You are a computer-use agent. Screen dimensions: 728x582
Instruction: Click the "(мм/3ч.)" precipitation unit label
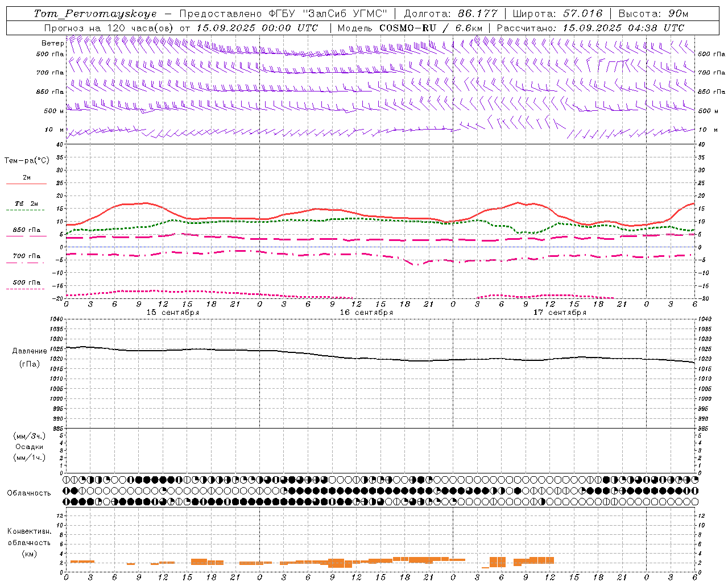click(30, 436)
